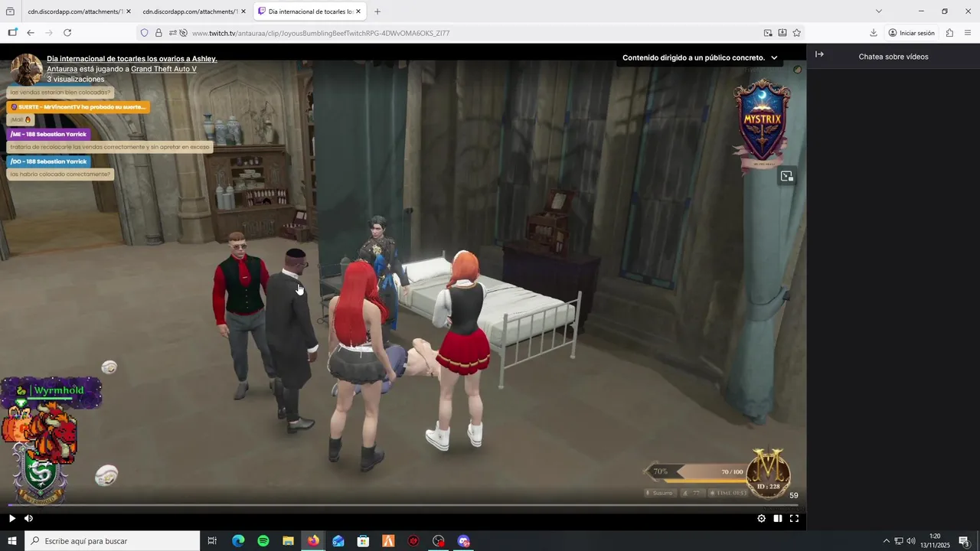Reload the current page
The image size is (980, 551).
click(67, 33)
